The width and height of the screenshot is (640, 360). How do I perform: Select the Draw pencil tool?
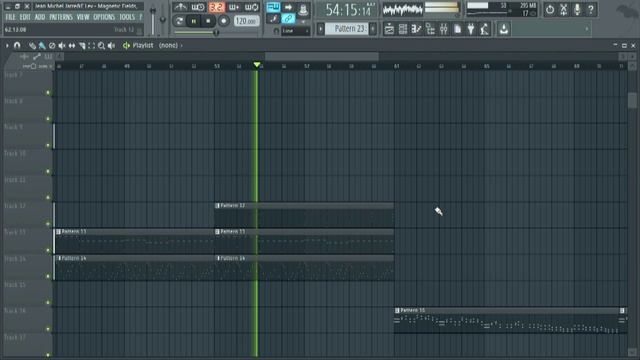point(32,46)
